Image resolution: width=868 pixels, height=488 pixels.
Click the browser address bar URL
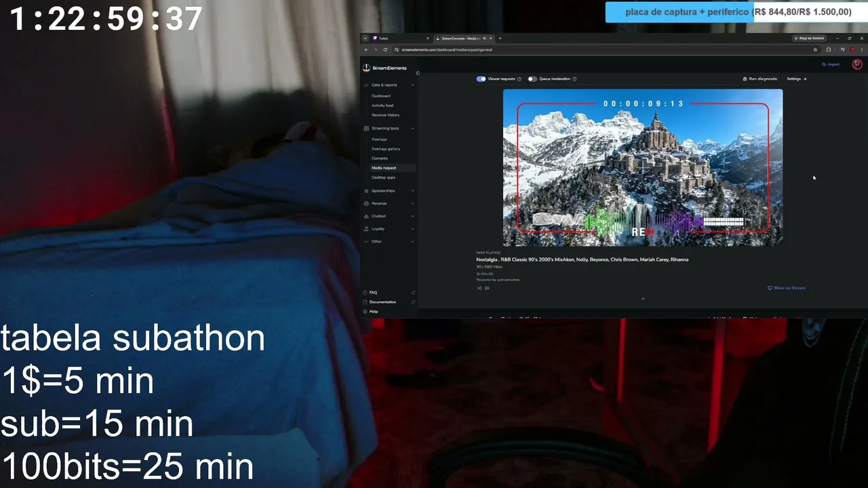pos(447,49)
